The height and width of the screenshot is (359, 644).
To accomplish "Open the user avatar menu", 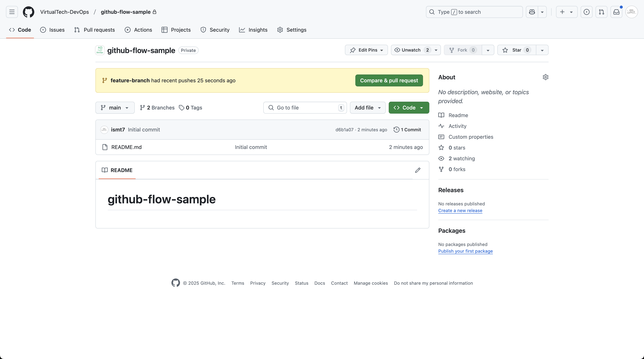I will 632,12.
